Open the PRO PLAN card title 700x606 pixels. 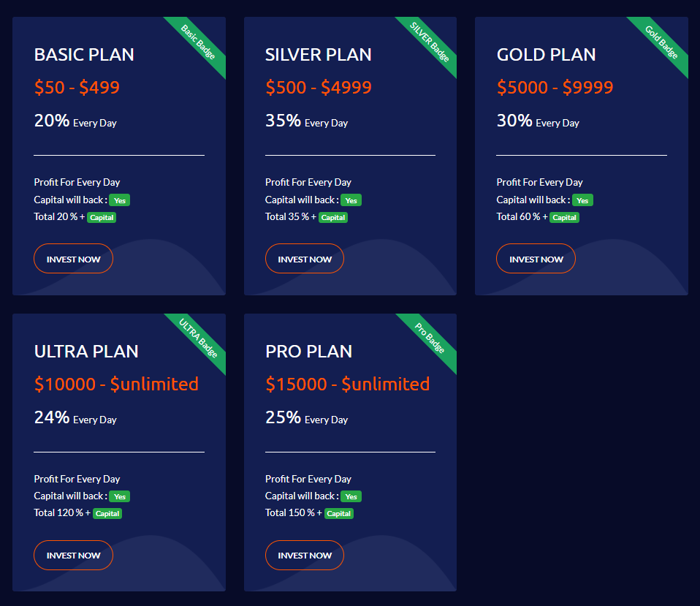click(308, 352)
